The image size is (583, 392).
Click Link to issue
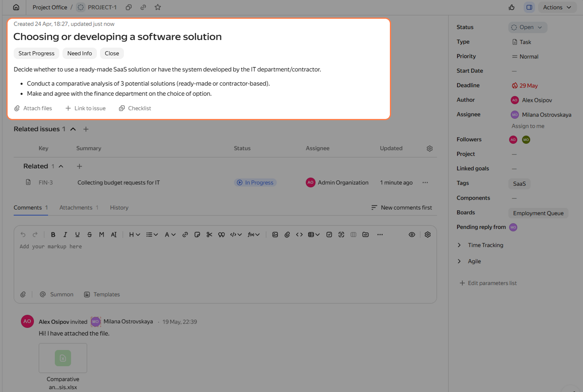point(85,108)
